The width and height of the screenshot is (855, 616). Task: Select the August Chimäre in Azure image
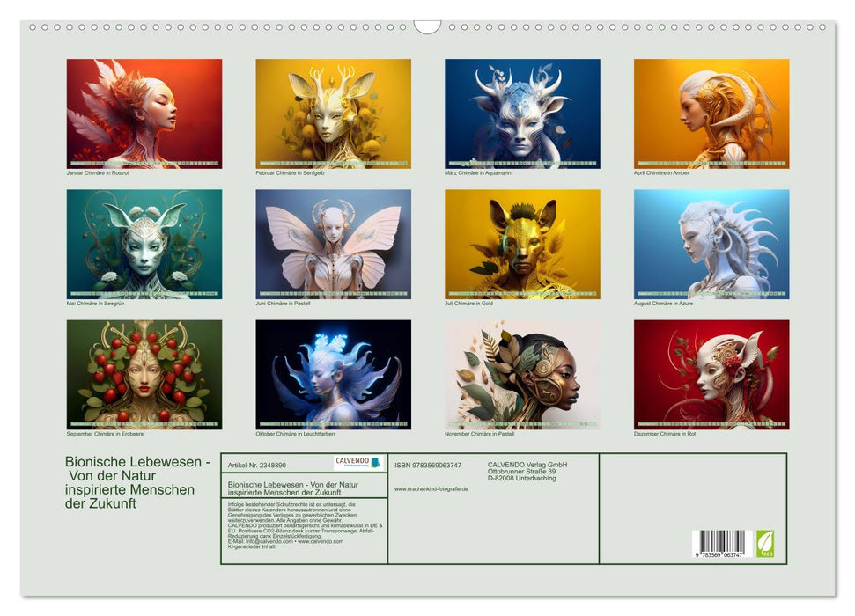711,245
